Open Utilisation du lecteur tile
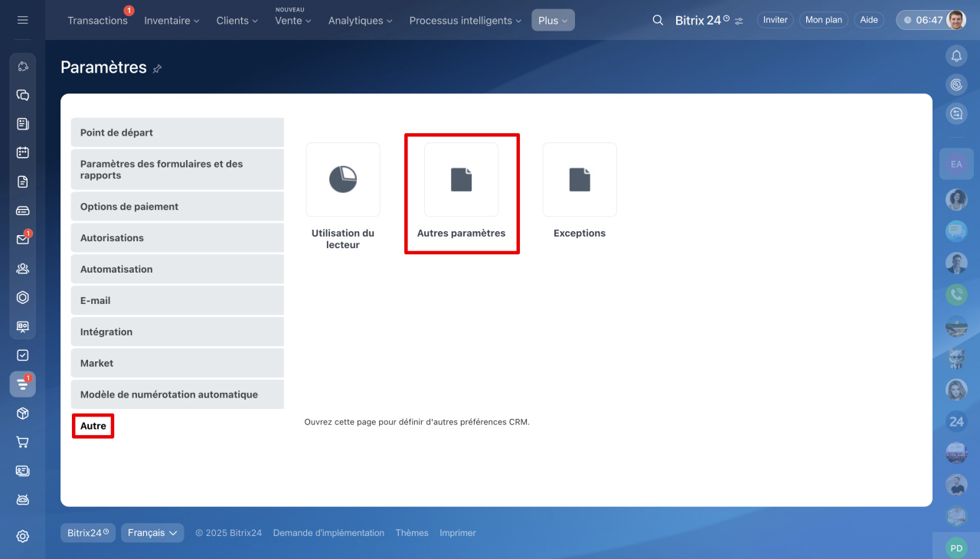The image size is (980, 559). 343,180
